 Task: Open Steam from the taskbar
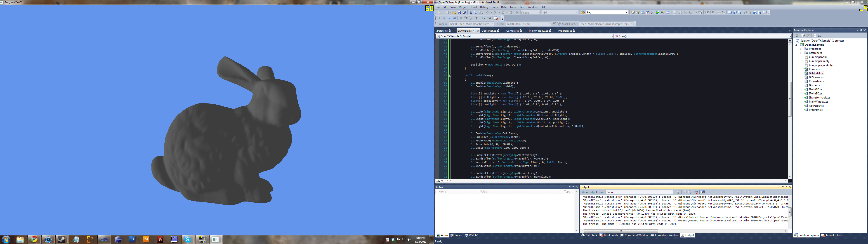(62, 239)
